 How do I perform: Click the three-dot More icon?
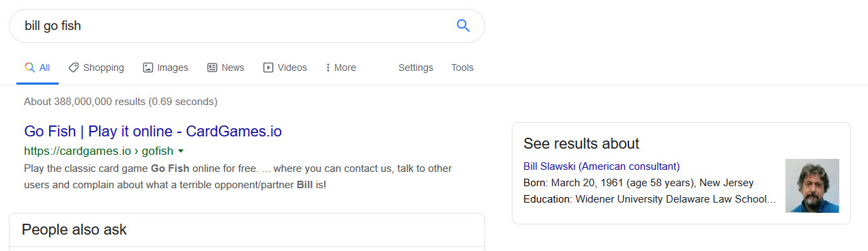point(328,68)
